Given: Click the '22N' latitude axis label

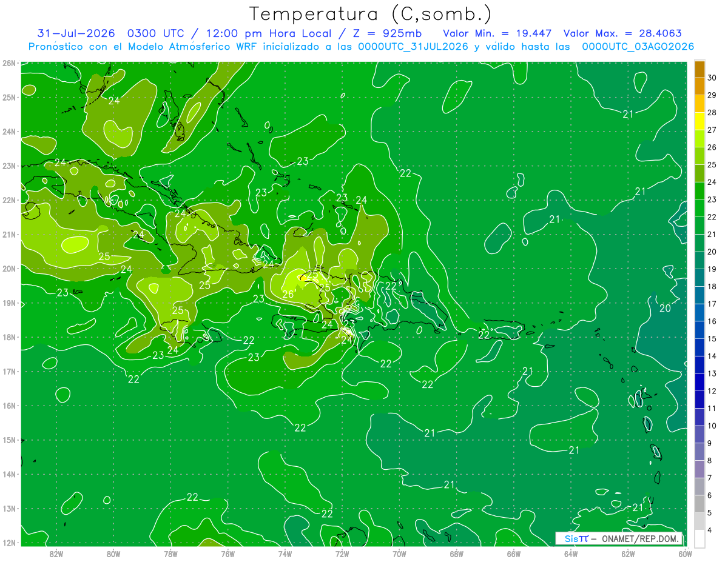Looking at the screenshot, I should point(10,200).
